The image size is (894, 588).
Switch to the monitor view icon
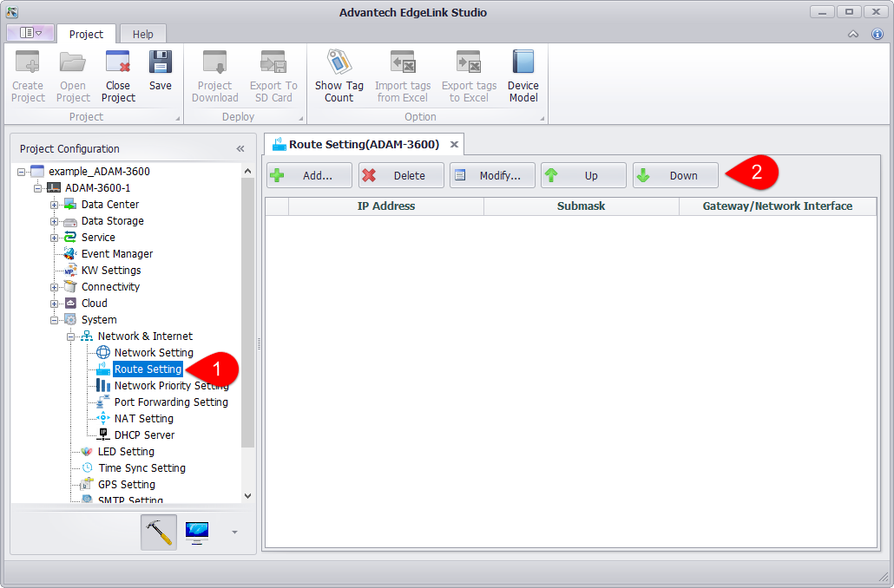click(x=197, y=532)
